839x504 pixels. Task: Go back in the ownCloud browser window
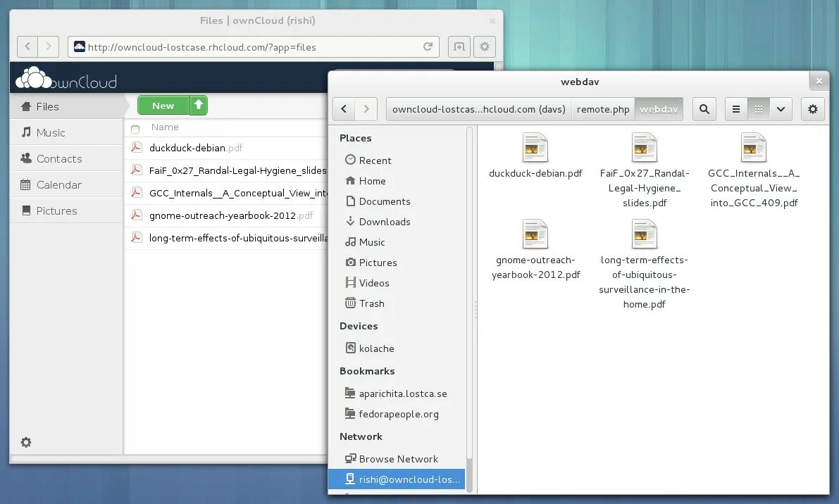[x=27, y=46]
